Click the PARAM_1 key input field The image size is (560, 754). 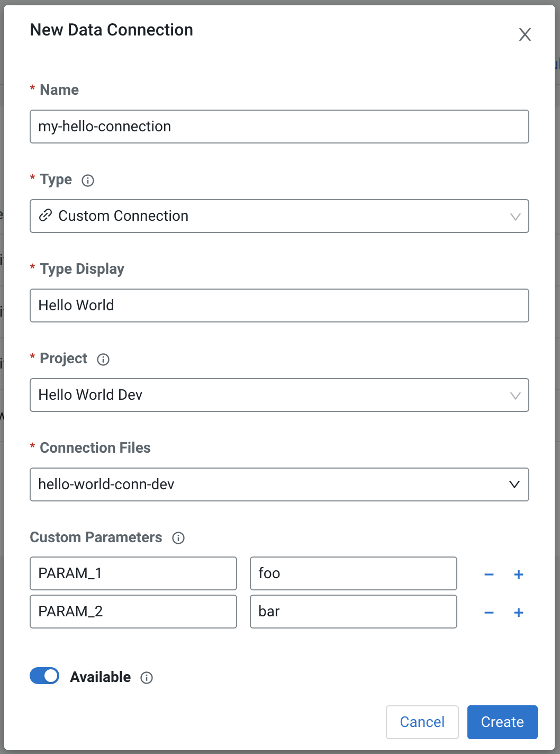(133, 573)
